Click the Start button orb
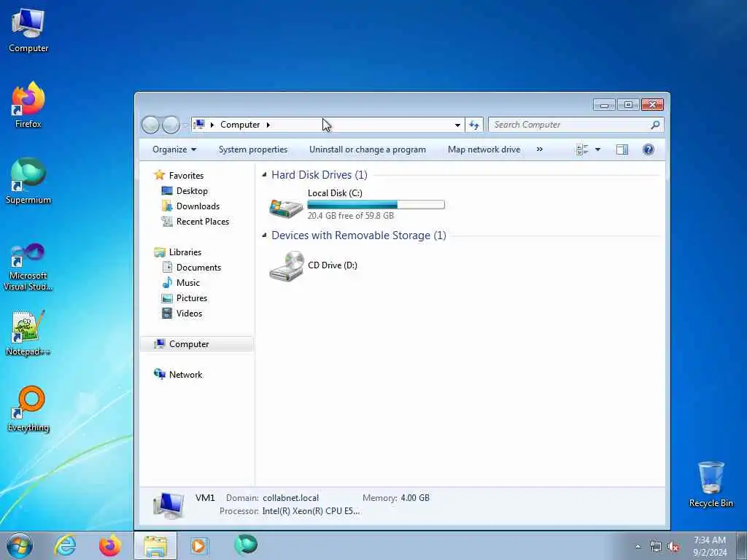This screenshot has height=560, width=747. (x=20, y=545)
